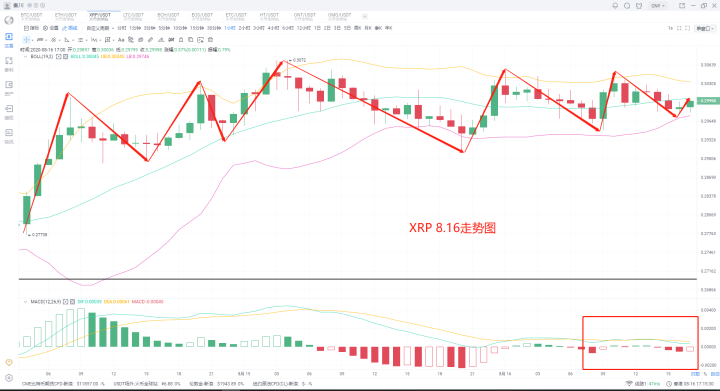Switch to the OMG/USDT tab
The image size is (720, 391).
tap(339, 17)
